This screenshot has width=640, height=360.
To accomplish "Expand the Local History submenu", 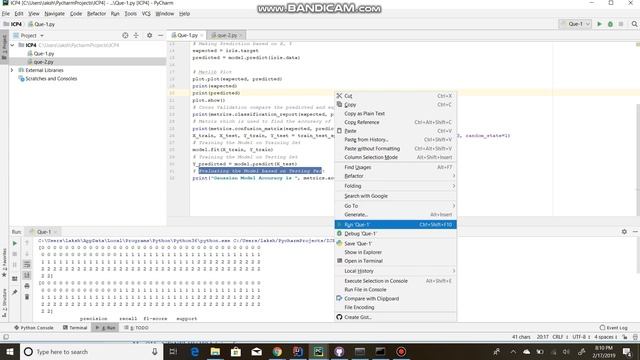I will tap(396, 271).
